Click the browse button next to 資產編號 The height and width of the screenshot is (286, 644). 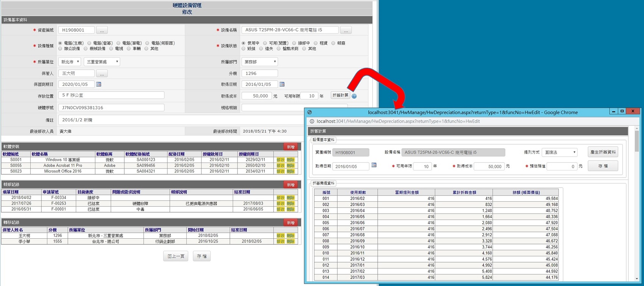(102, 30)
